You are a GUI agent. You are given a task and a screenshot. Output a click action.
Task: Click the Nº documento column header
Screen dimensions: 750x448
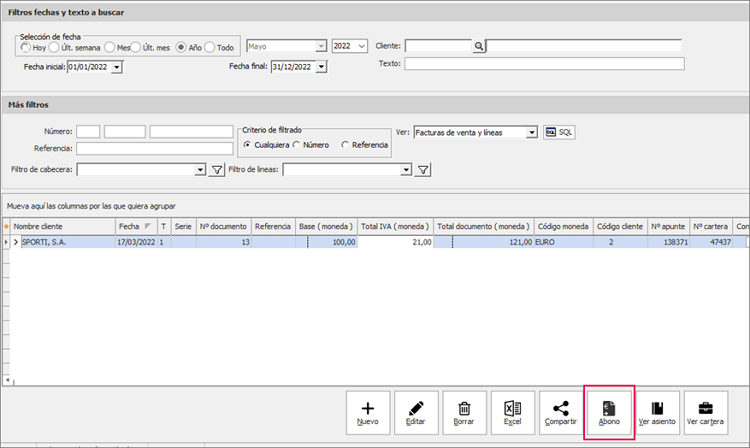223,227
